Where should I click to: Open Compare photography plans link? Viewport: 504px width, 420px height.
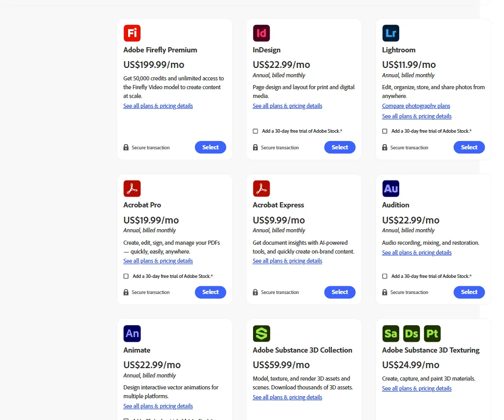pos(416,106)
